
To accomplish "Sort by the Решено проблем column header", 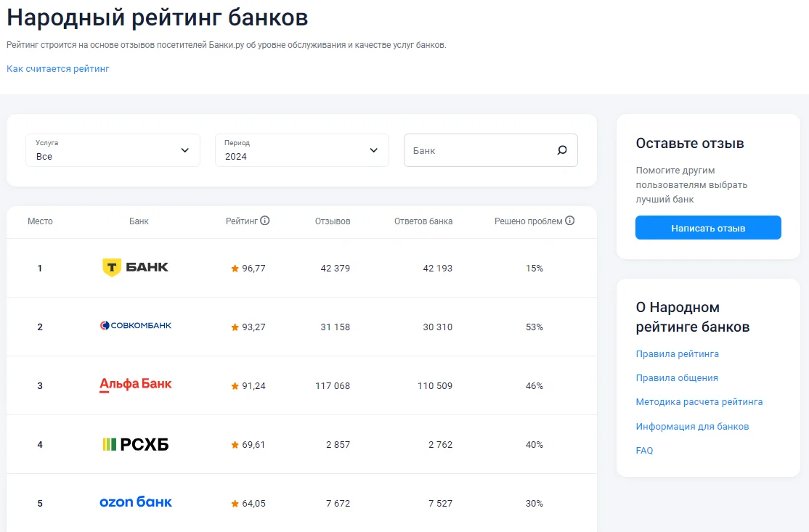I will pos(529,221).
